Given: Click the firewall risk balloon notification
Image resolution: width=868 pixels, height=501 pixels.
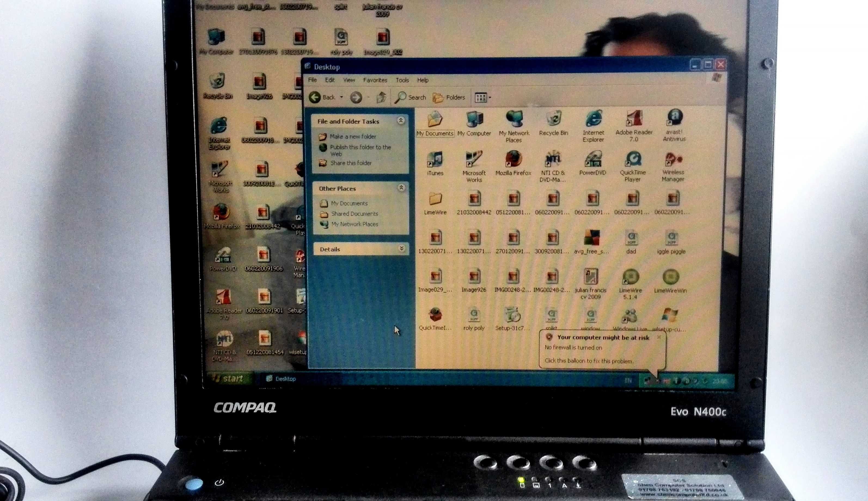Looking at the screenshot, I should coord(602,350).
